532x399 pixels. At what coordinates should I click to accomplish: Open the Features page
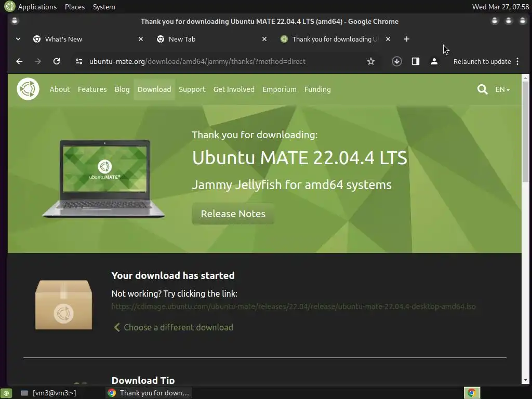point(92,89)
